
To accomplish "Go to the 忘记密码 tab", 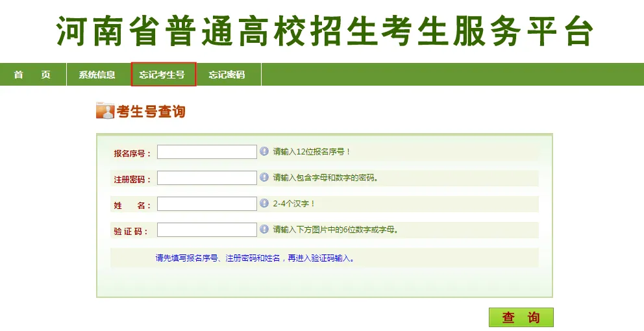I will click(x=227, y=75).
